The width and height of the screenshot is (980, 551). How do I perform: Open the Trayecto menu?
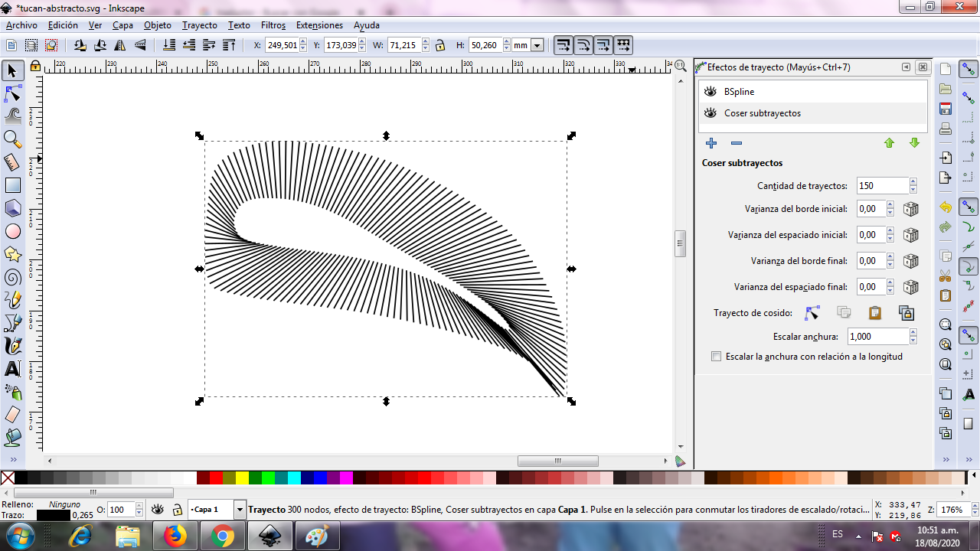coord(200,25)
